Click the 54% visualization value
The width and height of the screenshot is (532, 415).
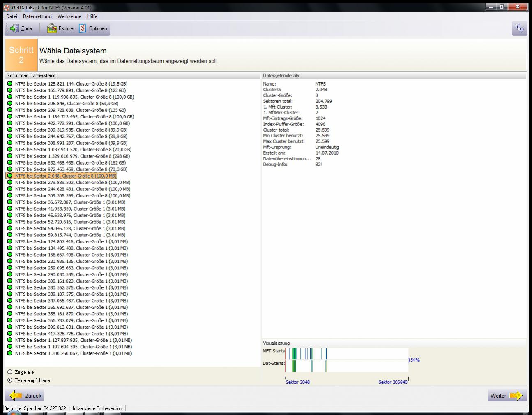click(415, 360)
